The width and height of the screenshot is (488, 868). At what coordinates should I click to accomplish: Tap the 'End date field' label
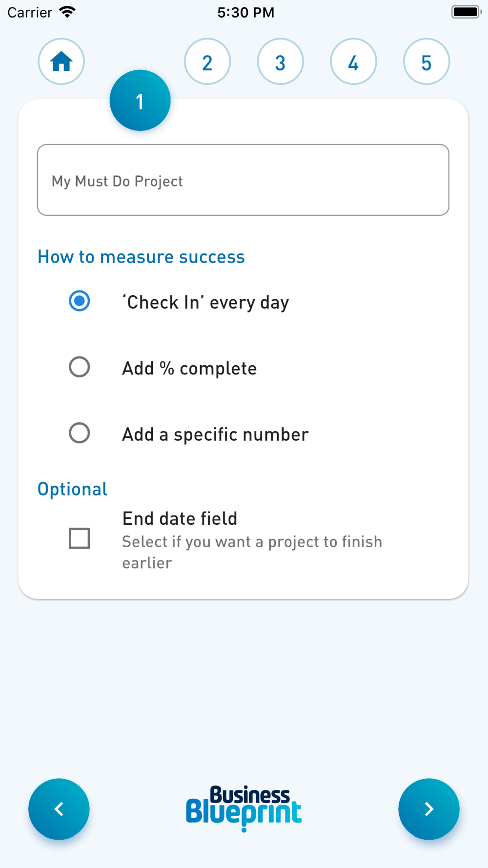[x=180, y=518]
